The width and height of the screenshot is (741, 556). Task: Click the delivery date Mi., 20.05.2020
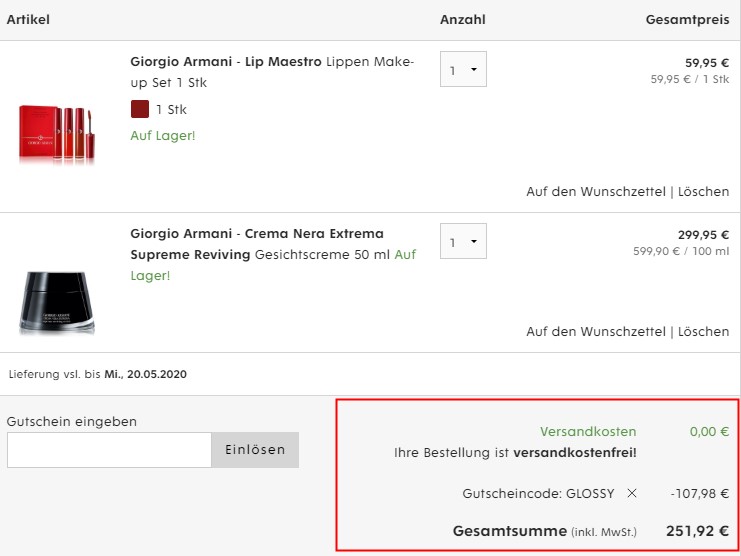(146, 374)
